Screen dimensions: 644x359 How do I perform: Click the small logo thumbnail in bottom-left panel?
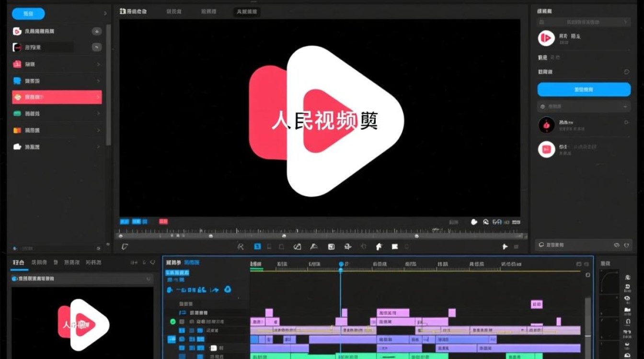tap(84, 325)
